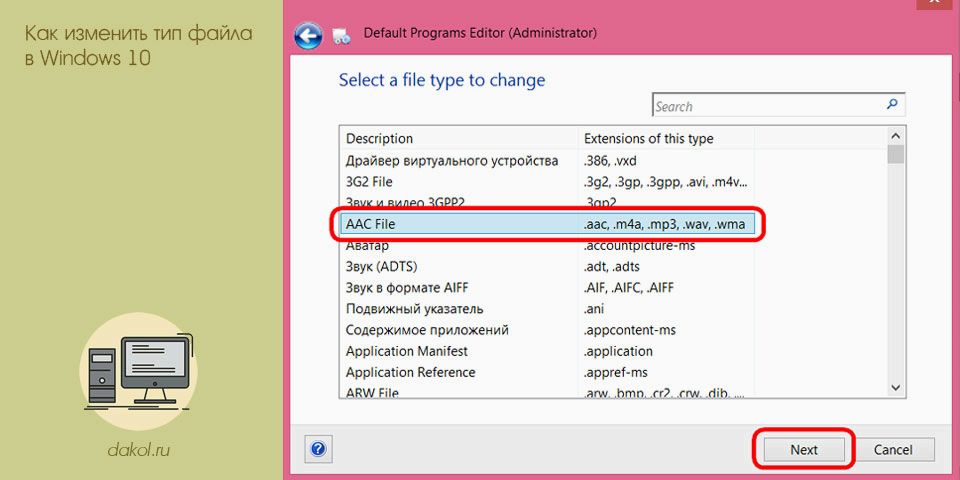Image resolution: width=960 pixels, height=480 pixels.
Task: Click the .3g2, .3gp, .3gpp extensions cell
Action: (666, 182)
